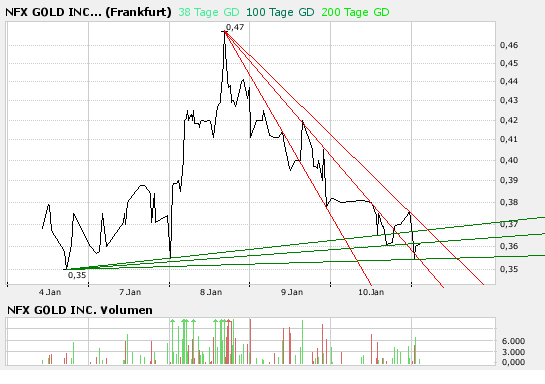Click the '0,36' y-axis value
The height and width of the screenshot is (384, 545).
click(509, 246)
